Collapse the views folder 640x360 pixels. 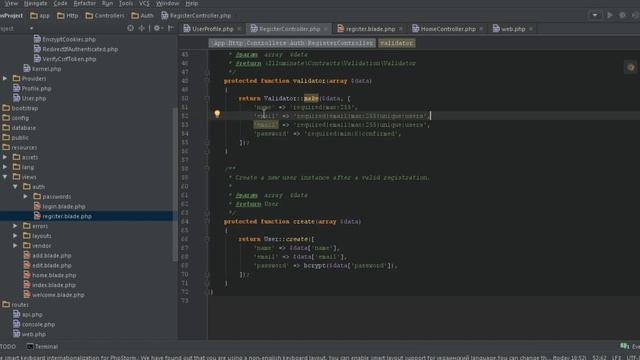coord(5,177)
